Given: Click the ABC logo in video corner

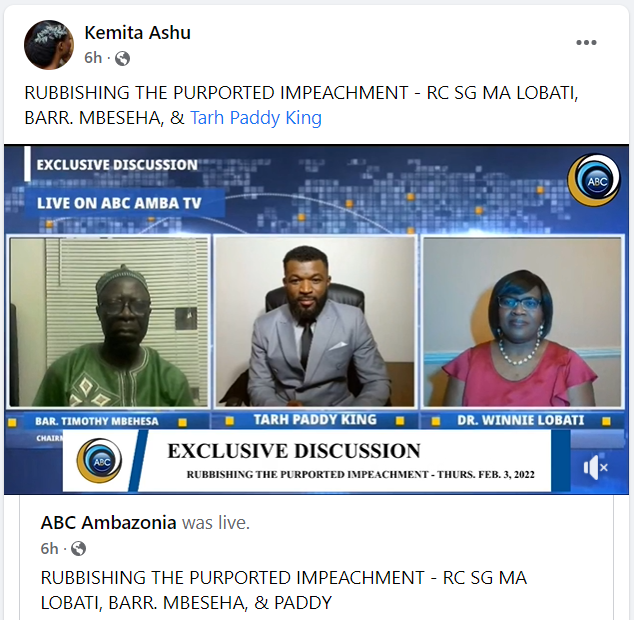Looking at the screenshot, I should coord(594,180).
